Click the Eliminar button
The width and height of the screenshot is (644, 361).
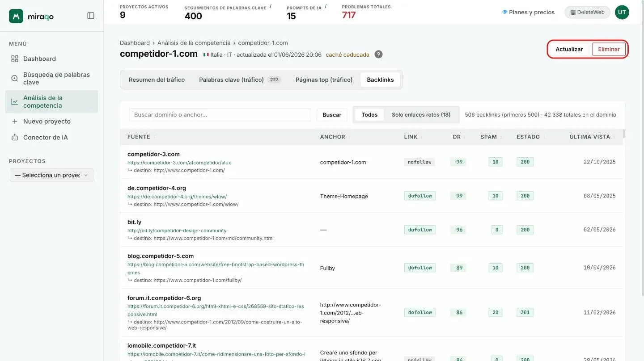click(609, 49)
